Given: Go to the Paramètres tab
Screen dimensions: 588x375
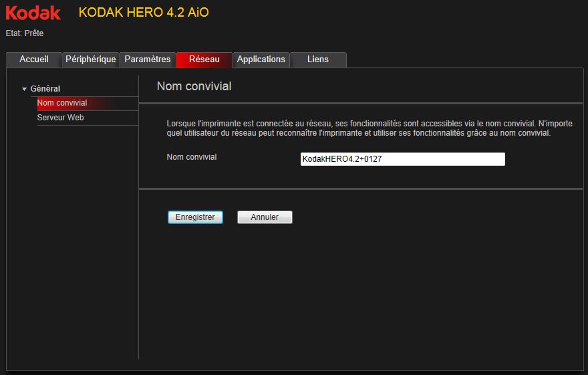Looking at the screenshot, I should tap(148, 59).
